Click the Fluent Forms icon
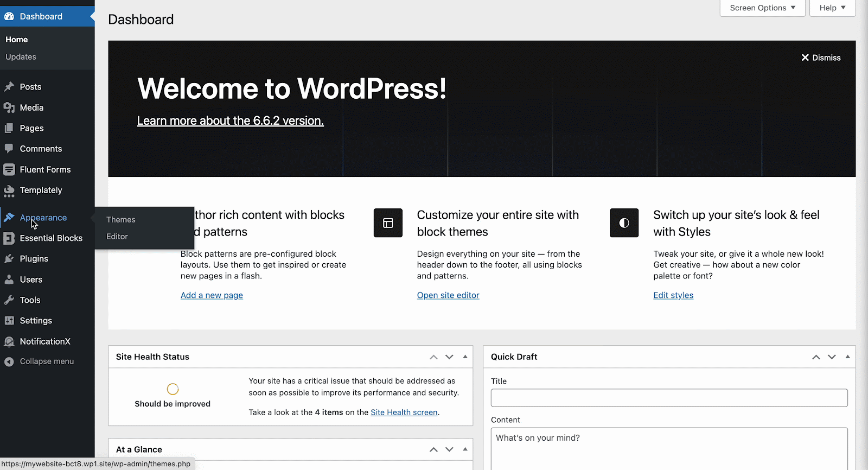This screenshot has height=470, width=868. [9, 169]
